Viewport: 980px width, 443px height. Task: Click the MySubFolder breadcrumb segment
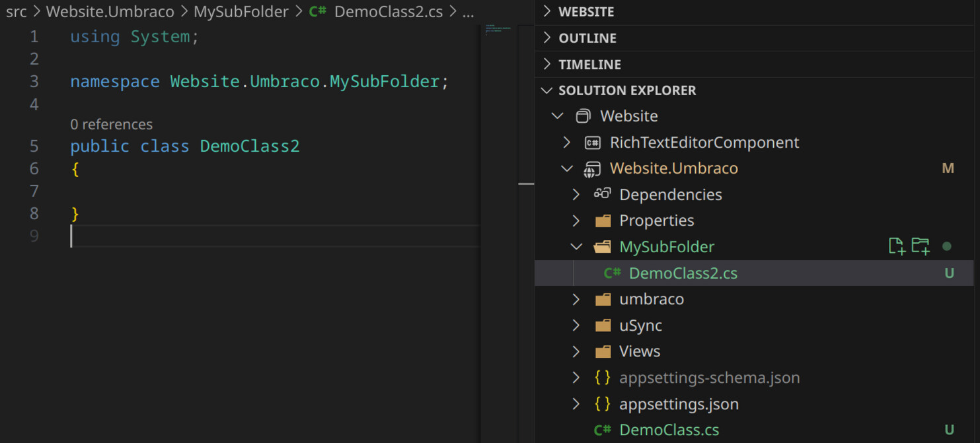(241, 12)
